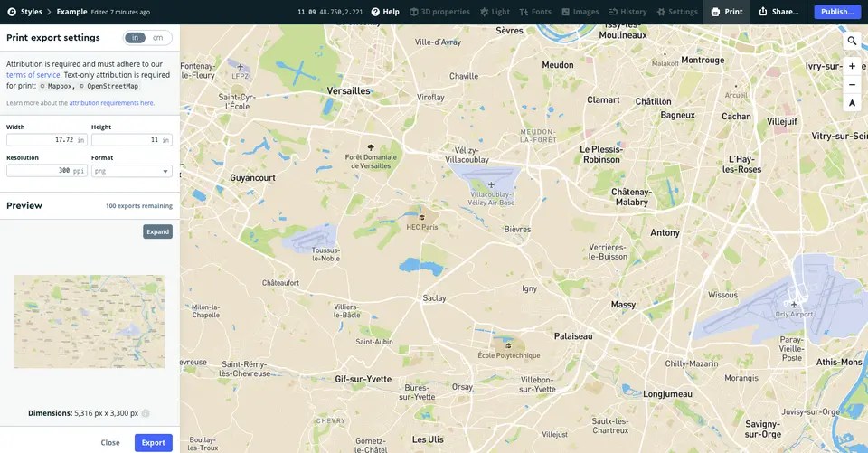Image resolution: width=868 pixels, height=453 pixels.
Task: Click the HEC Paris school icon
Action: click(x=422, y=218)
